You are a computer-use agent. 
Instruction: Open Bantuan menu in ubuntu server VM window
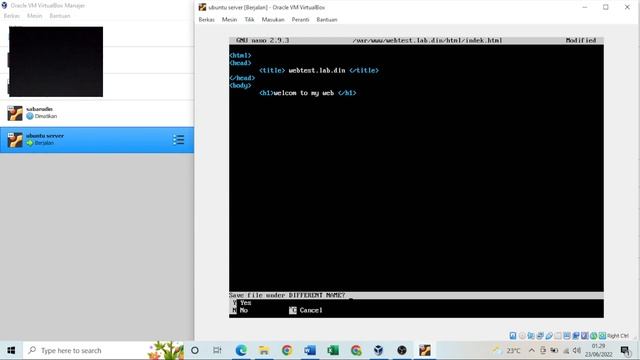click(327, 20)
